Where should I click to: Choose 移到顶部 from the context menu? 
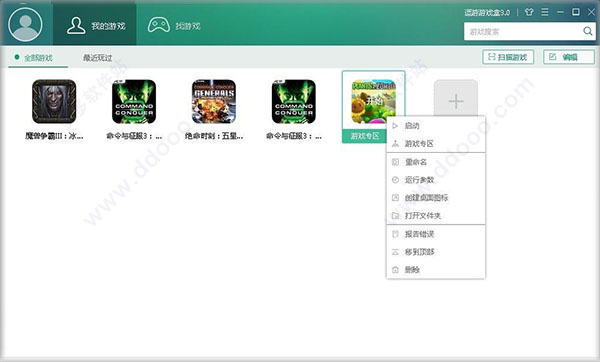coord(436,252)
